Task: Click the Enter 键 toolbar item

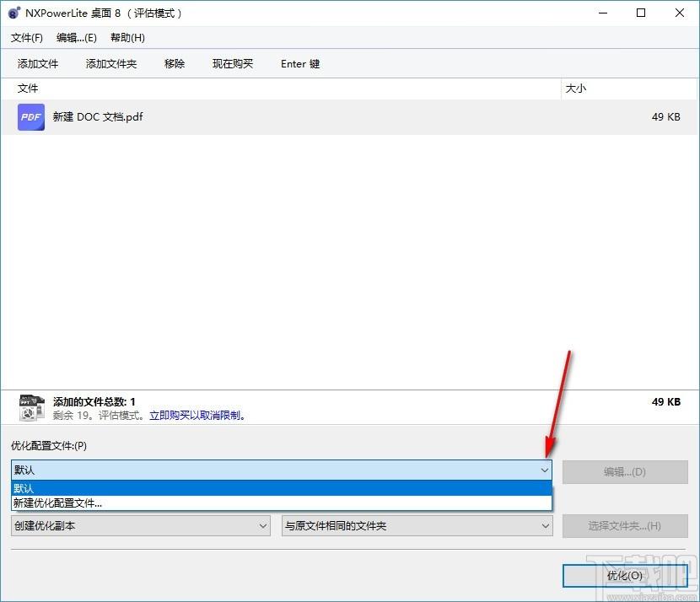Action: tap(300, 64)
